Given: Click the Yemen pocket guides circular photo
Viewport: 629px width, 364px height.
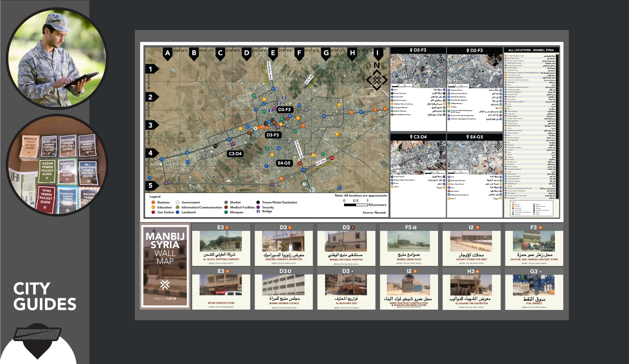Looking at the screenshot, I should pos(57,165).
